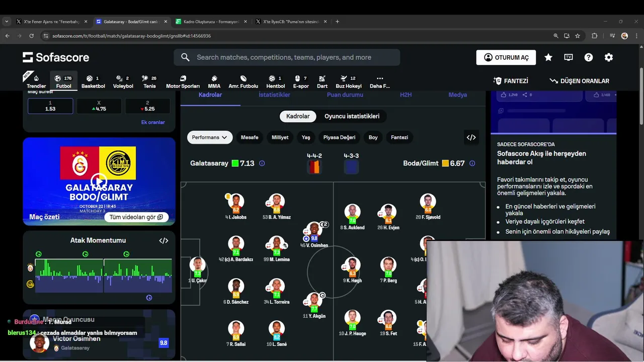Screen dimensions: 644x362
Task: Click the favorites star icon in header
Action: [x=548, y=57]
